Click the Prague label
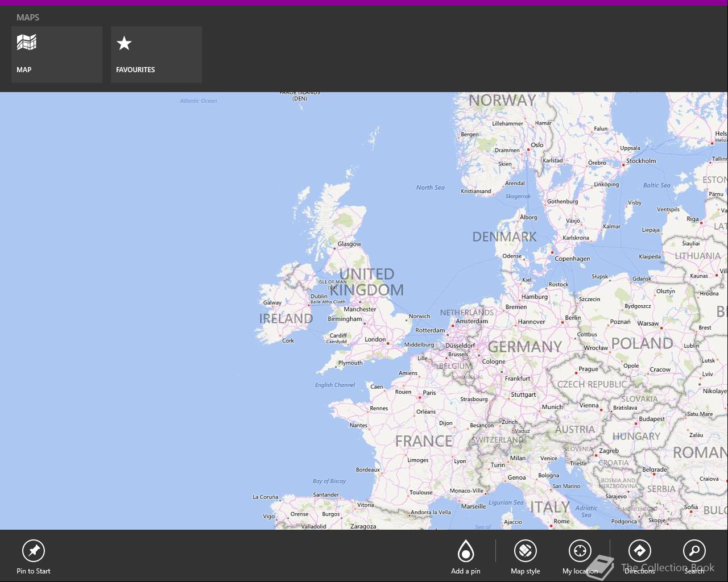This screenshot has width=728, height=582. tap(589, 369)
